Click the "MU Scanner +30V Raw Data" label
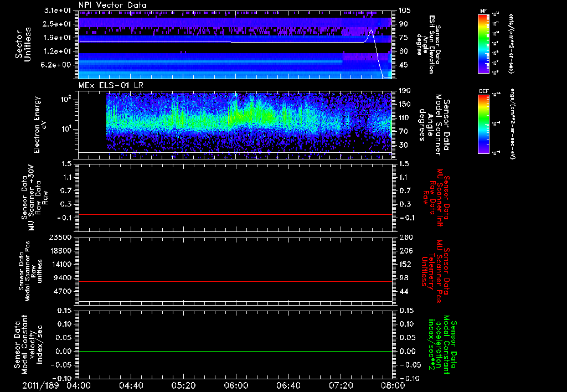The width and height of the screenshot is (567, 392). pyautogui.click(x=34, y=198)
